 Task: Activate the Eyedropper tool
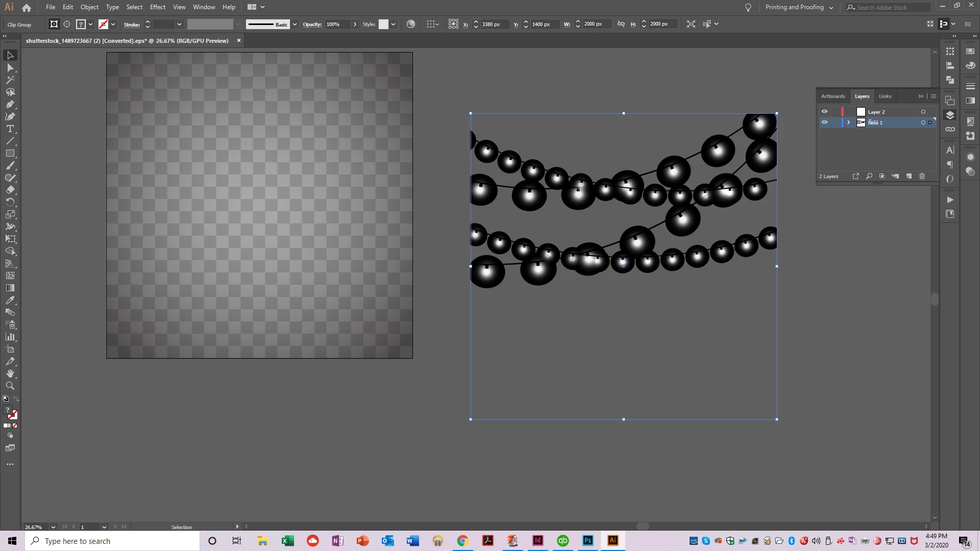pyautogui.click(x=10, y=300)
